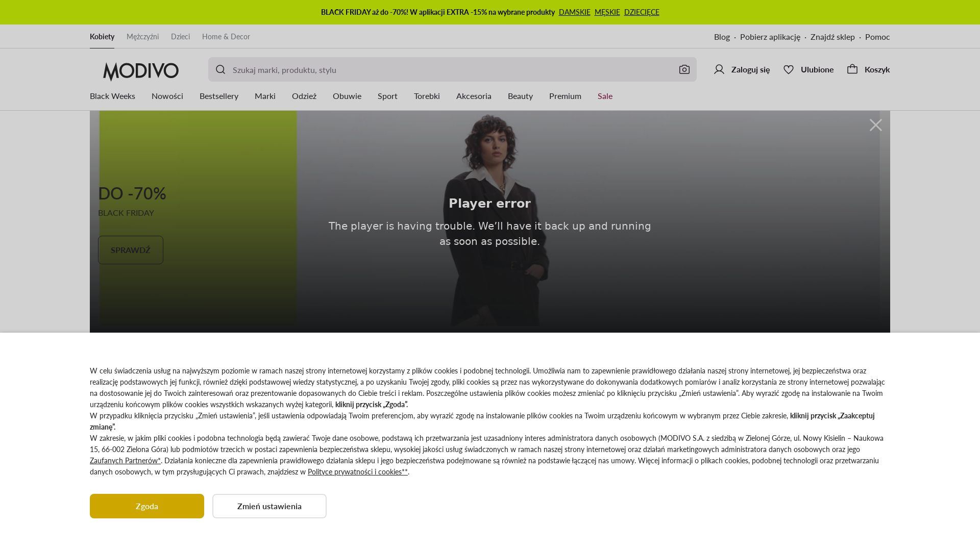
Task: Open the Home & Decor tab
Action: pos(226,37)
